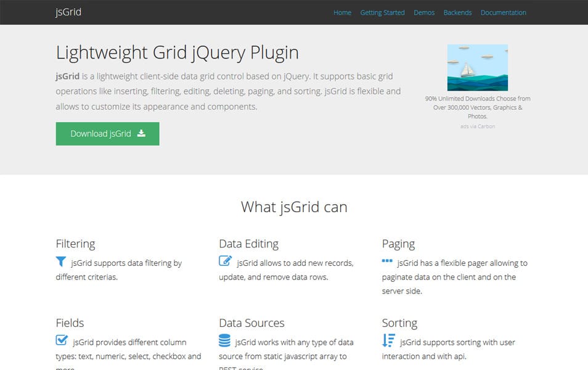Image resolution: width=588 pixels, height=370 pixels.
Task: Open the ads via Carbon link
Action: [x=478, y=126]
